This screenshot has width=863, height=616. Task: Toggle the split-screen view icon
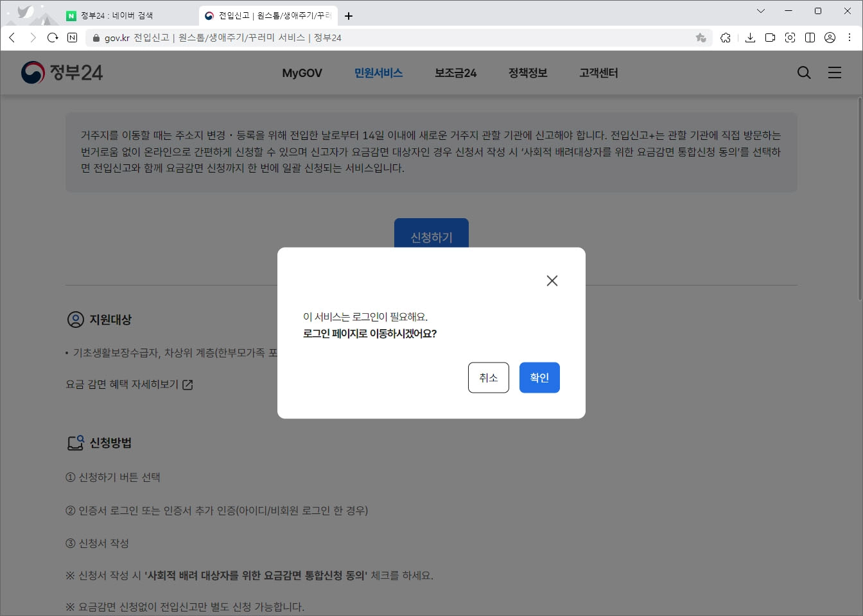coord(810,37)
